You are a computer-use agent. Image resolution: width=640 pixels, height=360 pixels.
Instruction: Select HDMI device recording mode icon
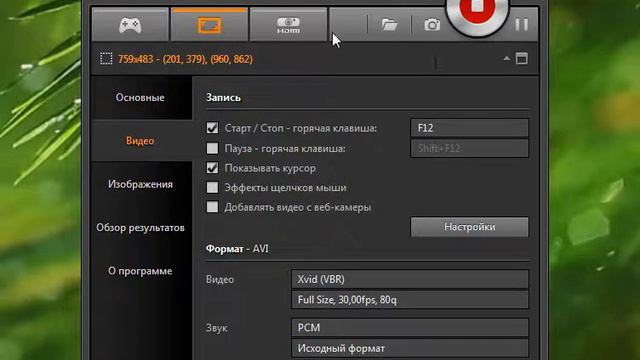(288, 25)
